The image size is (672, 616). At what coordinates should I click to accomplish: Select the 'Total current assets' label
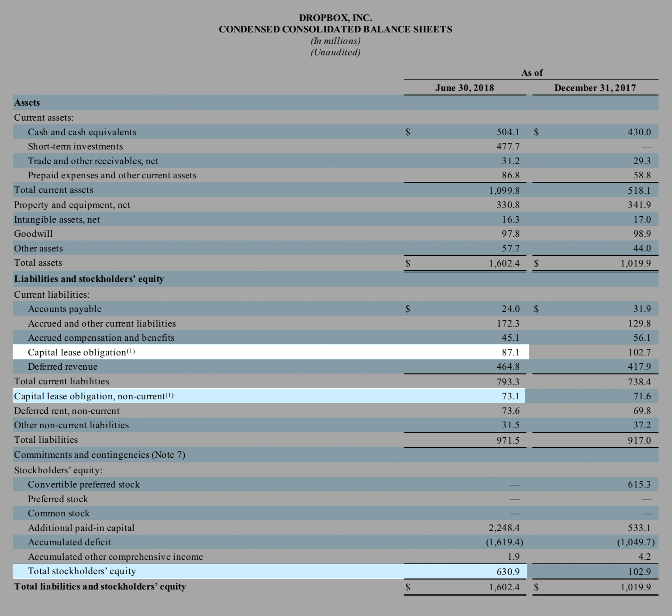click(x=54, y=190)
